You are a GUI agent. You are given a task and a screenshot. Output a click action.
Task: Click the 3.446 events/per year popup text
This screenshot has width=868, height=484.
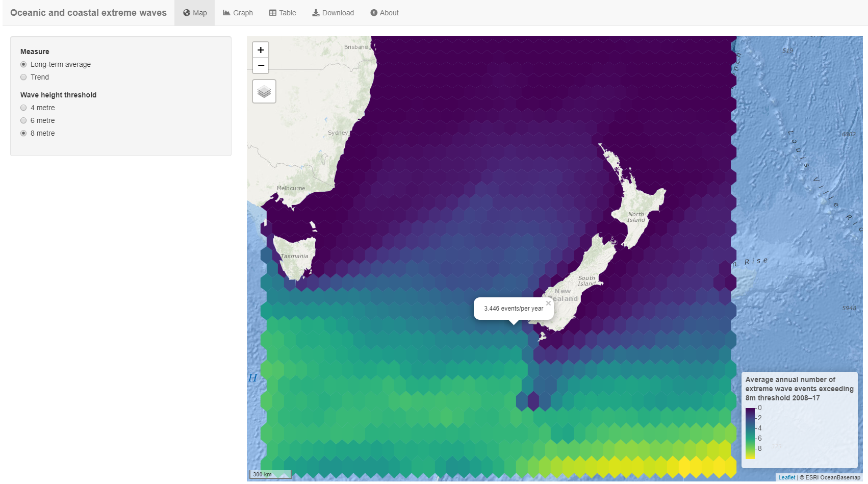tap(514, 309)
